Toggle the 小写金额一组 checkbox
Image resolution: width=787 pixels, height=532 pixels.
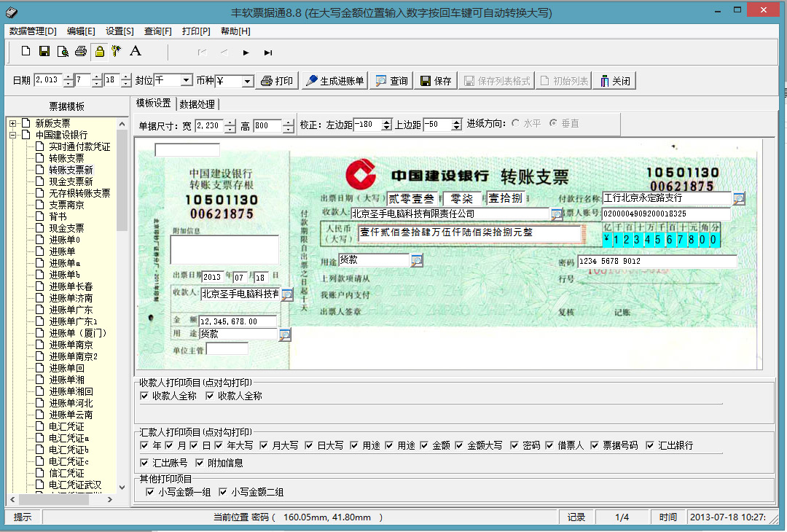point(149,492)
